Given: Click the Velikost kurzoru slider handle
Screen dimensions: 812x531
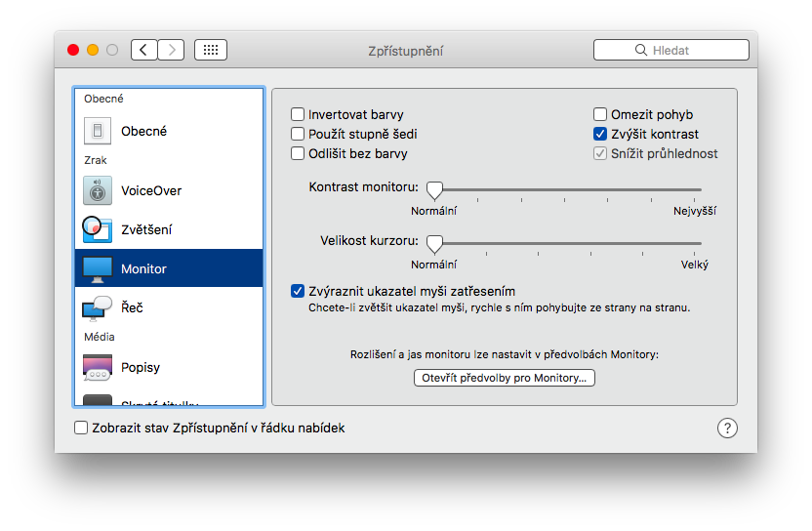Looking at the screenshot, I should tap(434, 243).
